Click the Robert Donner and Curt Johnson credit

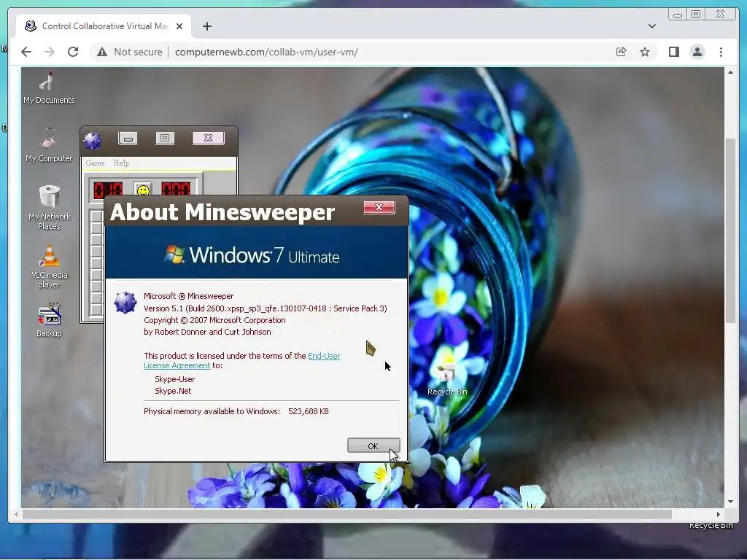tap(207, 332)
